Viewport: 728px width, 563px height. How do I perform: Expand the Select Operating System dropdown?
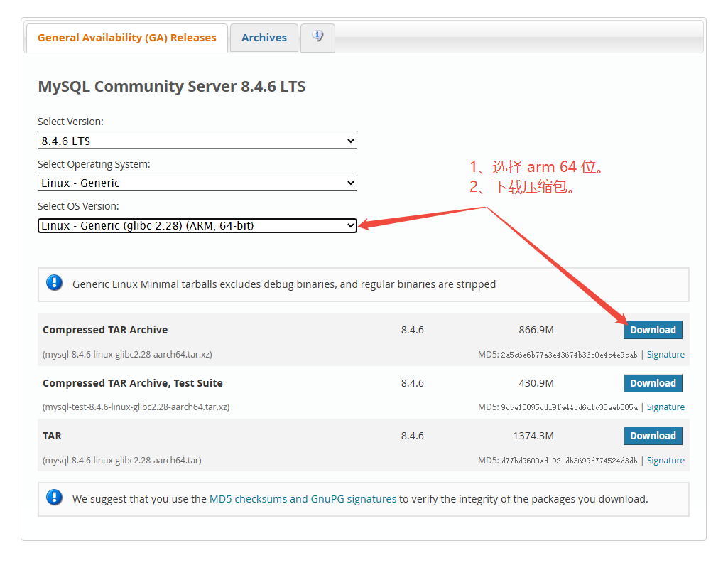point(197,183)
